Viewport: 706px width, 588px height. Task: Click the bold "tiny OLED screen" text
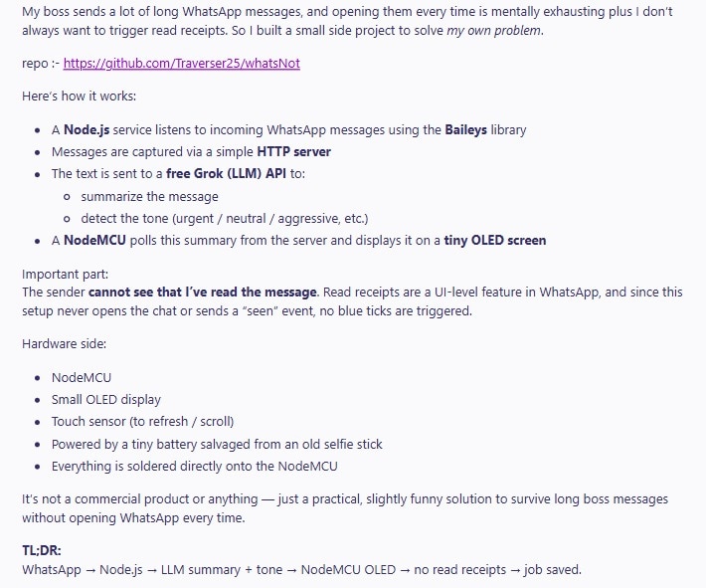[x=485, y=240]
